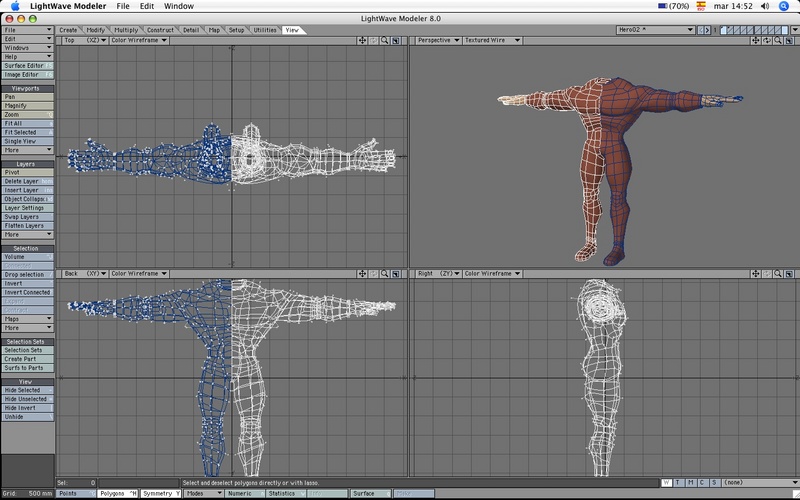Select the W vertex map type button
Image resolution: width=800 pixels, height=500 pixels.
[x=667, y=483]
